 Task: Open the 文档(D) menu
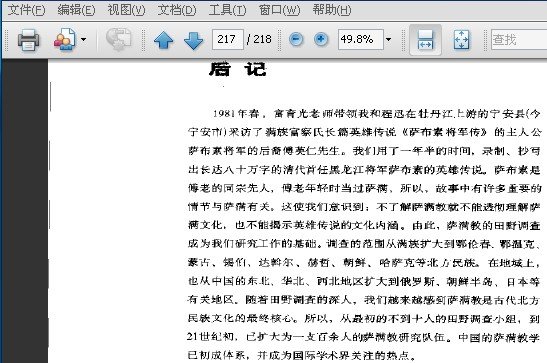(177, 10)
